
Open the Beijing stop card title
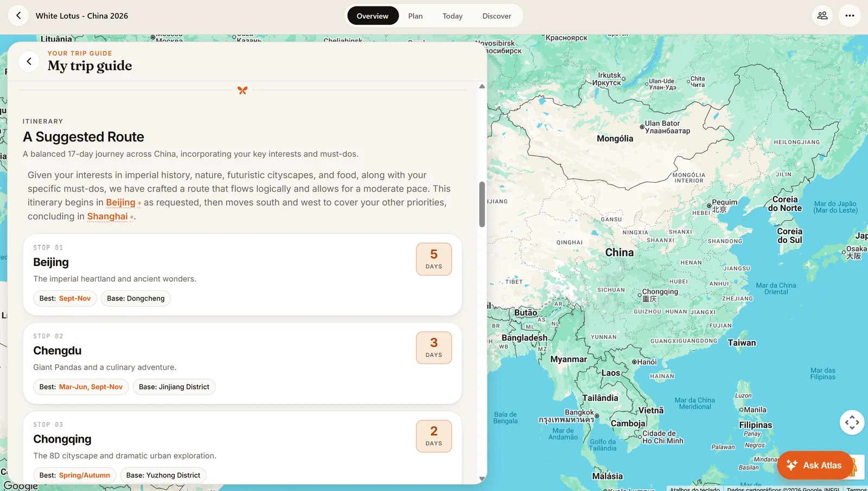(x=51, y=262)
